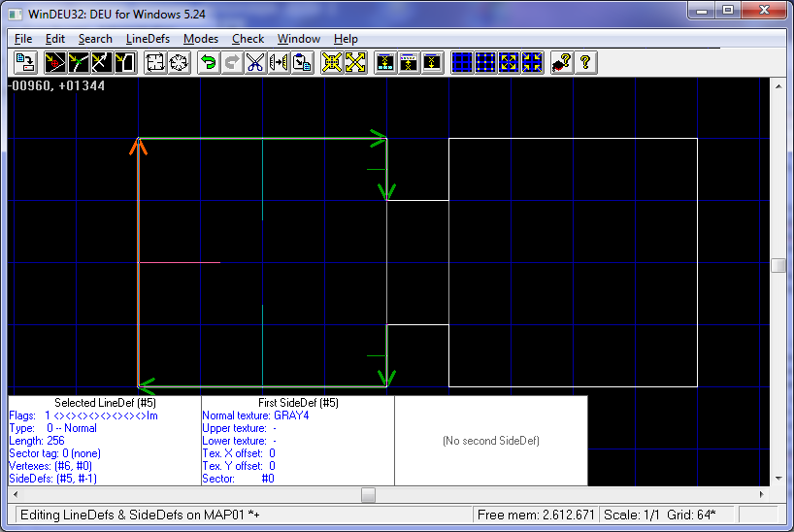Screen dimensions: 794x532
Task: Open the Edit menu
Action: tap(55, 39)
